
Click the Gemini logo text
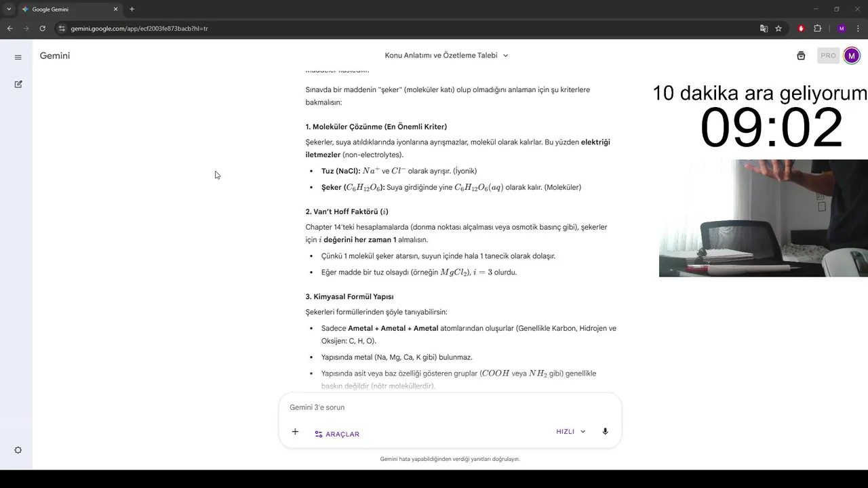(55, 56)
